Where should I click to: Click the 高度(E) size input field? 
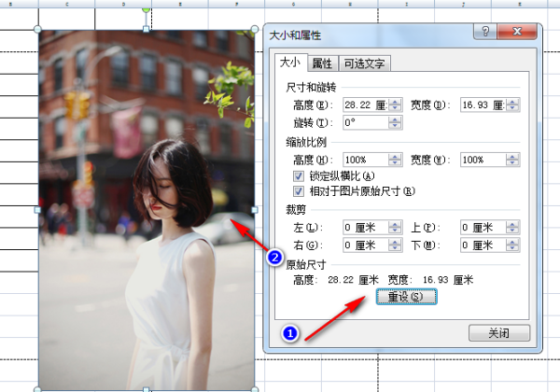(365, 105)
